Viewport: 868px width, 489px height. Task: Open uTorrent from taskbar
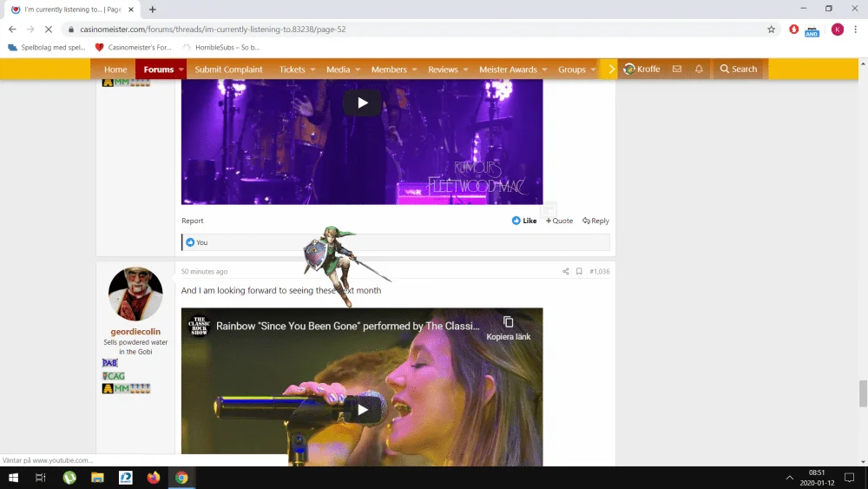69,478
